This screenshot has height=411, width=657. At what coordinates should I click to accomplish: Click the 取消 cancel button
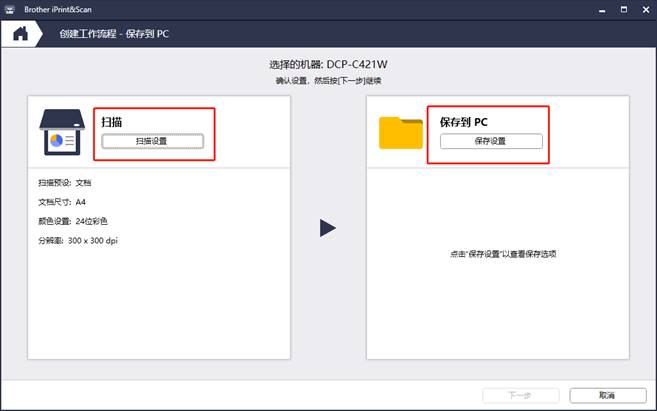[608, 395]
